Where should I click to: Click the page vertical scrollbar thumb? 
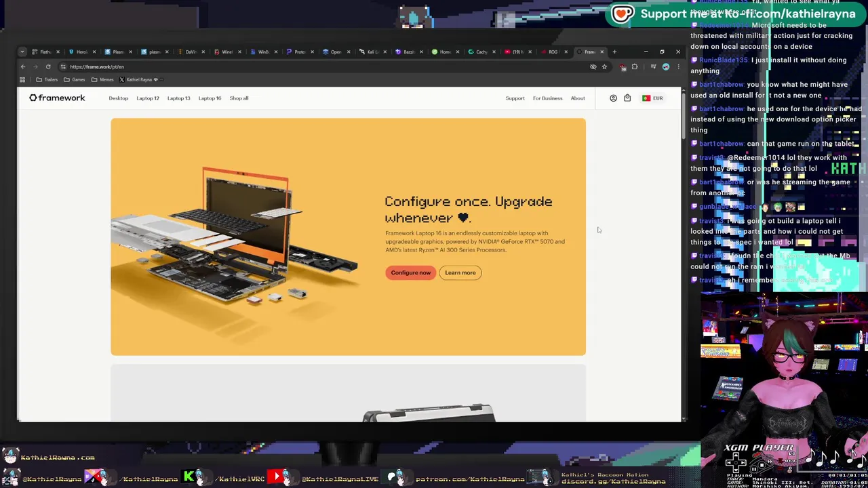[684, 117]
